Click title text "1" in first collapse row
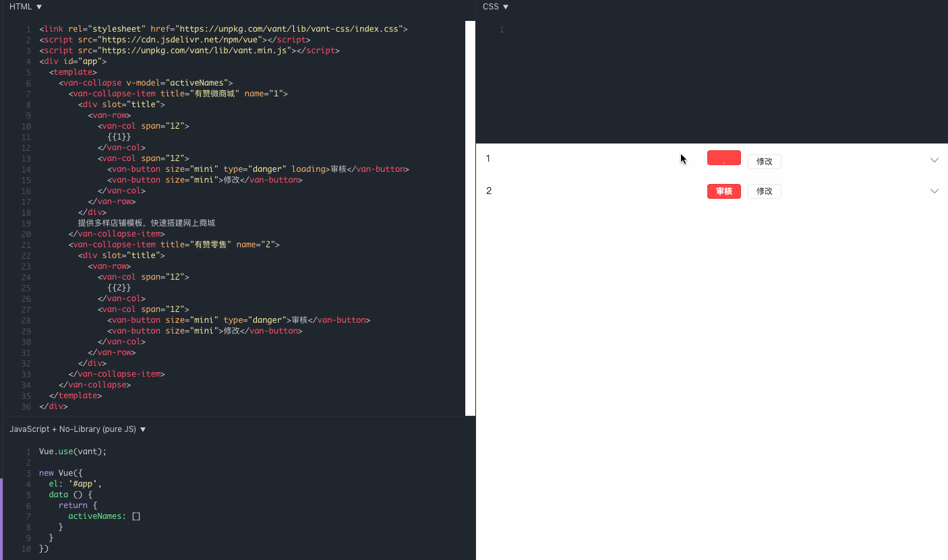Screen dimensions: 948x560 coord(488,158)
